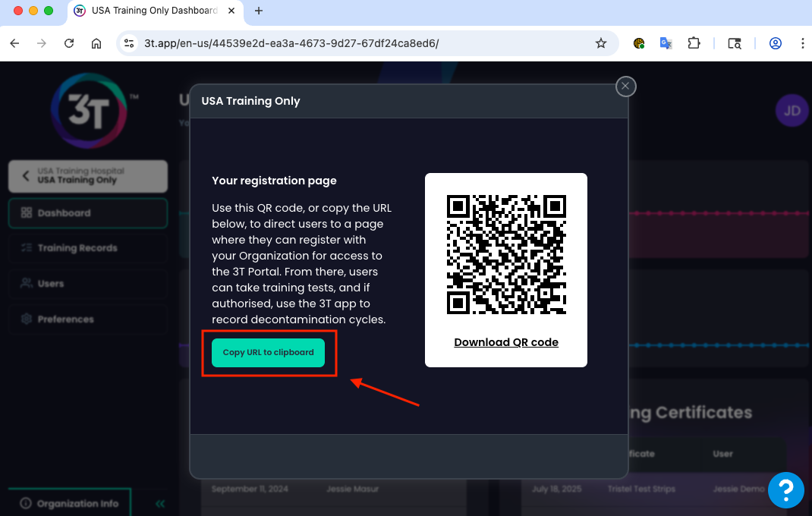Click the Training Records checklist icon
Screen dimensions: 812x516
click(x=27, y=247)
